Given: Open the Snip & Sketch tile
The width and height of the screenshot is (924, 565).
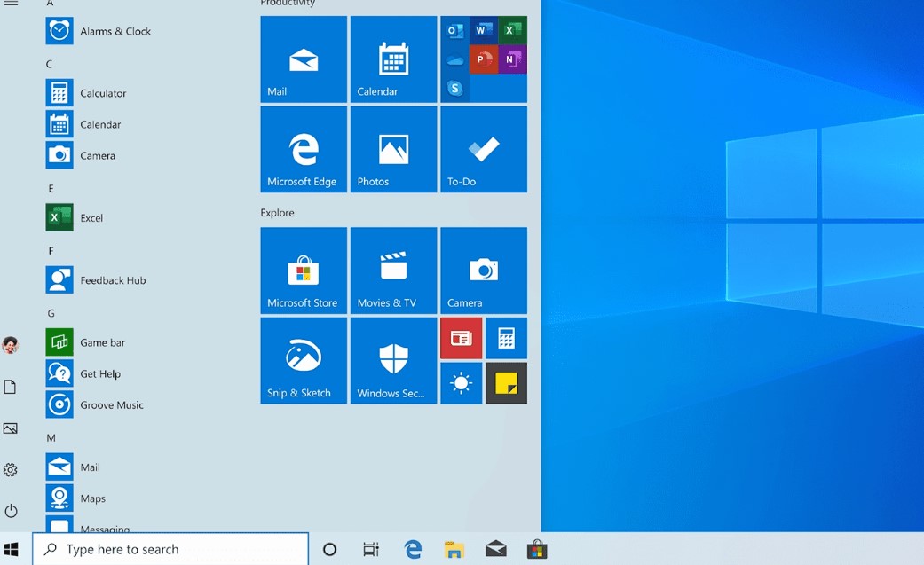Looking at the screenshot, I should coord(304,361).
